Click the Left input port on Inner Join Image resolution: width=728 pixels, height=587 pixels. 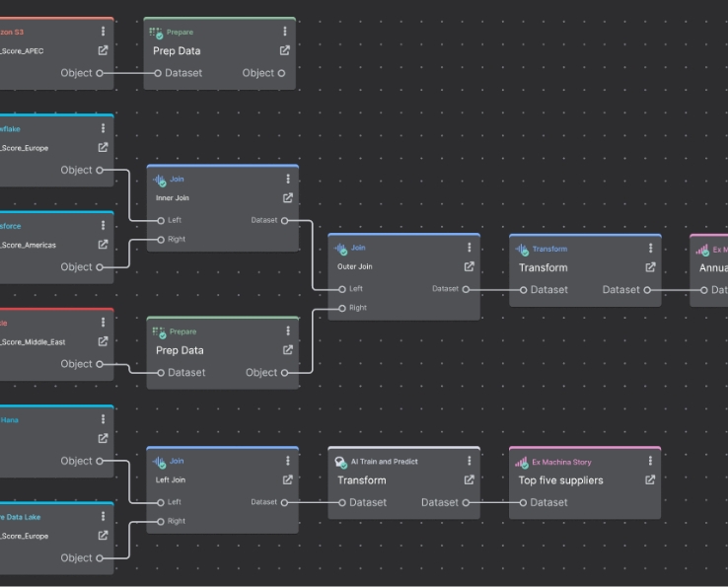[161, 220]
